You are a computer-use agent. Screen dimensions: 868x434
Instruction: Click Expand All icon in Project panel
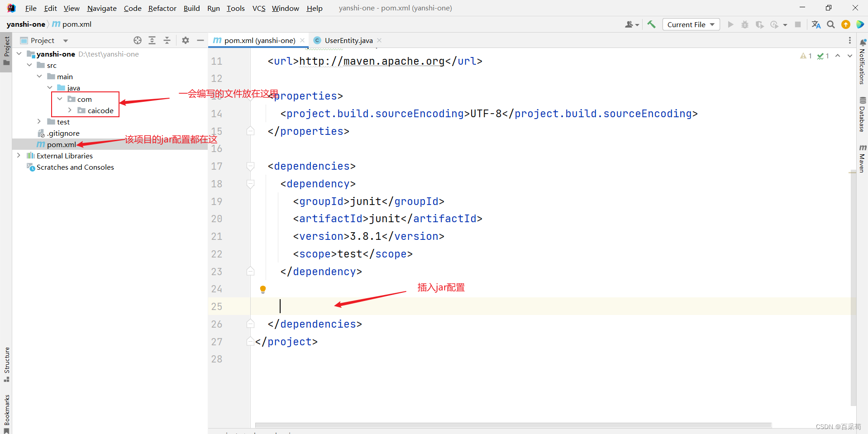coord(152,40)
